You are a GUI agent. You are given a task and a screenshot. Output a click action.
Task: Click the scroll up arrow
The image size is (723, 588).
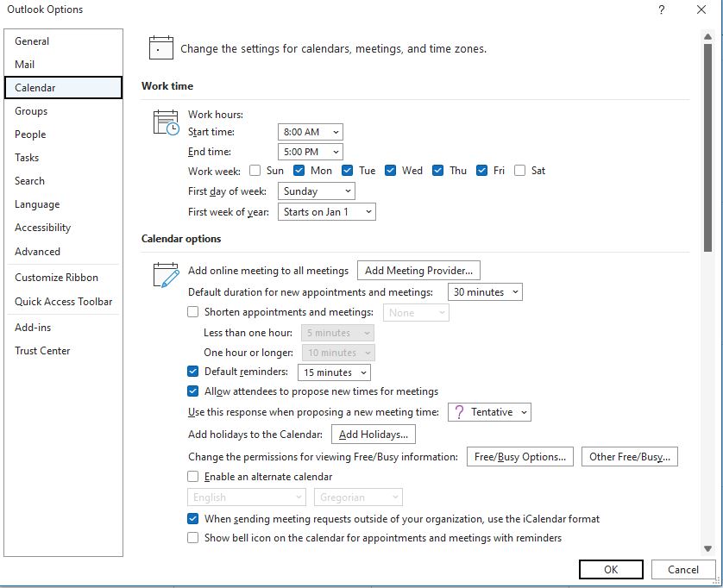[x=707, y=36]
